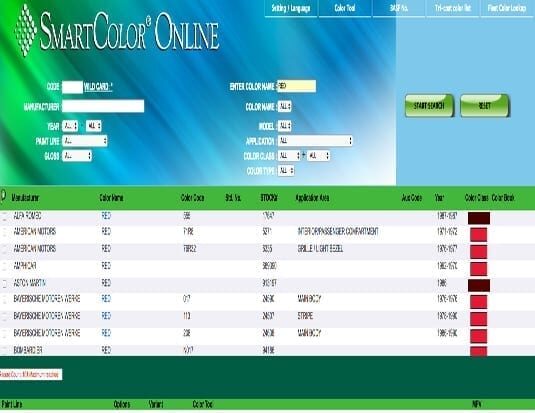The image size is (535, 413).
Task: Click the red swatch in the BMW STRIPE row
Action: [x=478, y=319]
